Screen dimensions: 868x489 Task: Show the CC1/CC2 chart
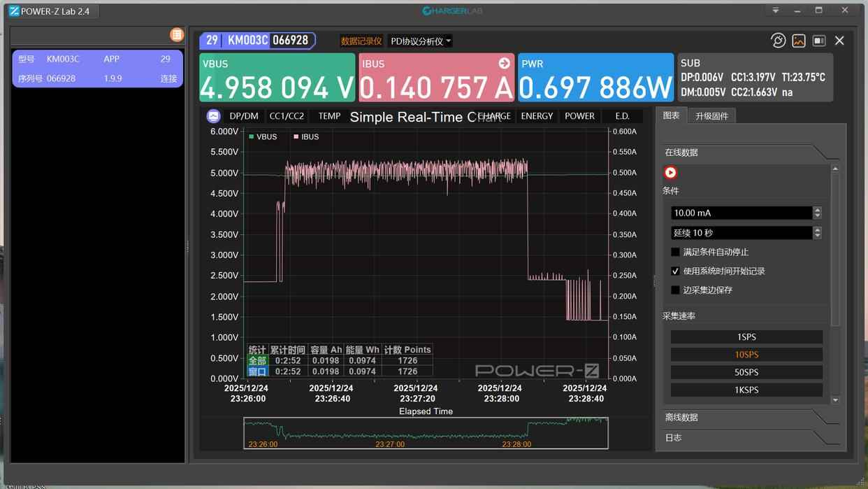[287, 116]
